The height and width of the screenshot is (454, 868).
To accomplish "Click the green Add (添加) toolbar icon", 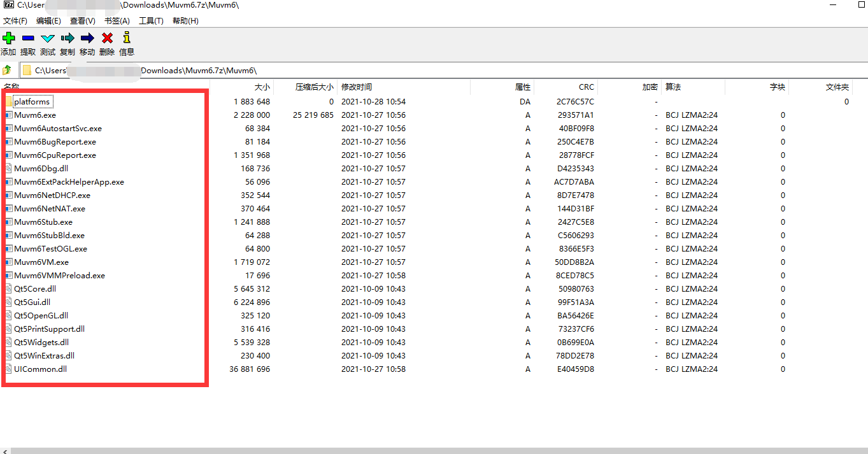I will (8, 38).
